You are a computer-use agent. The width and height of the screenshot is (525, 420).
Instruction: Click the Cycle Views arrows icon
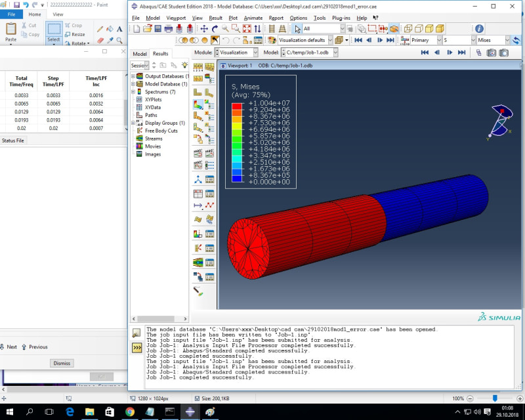tap(257, 29)
